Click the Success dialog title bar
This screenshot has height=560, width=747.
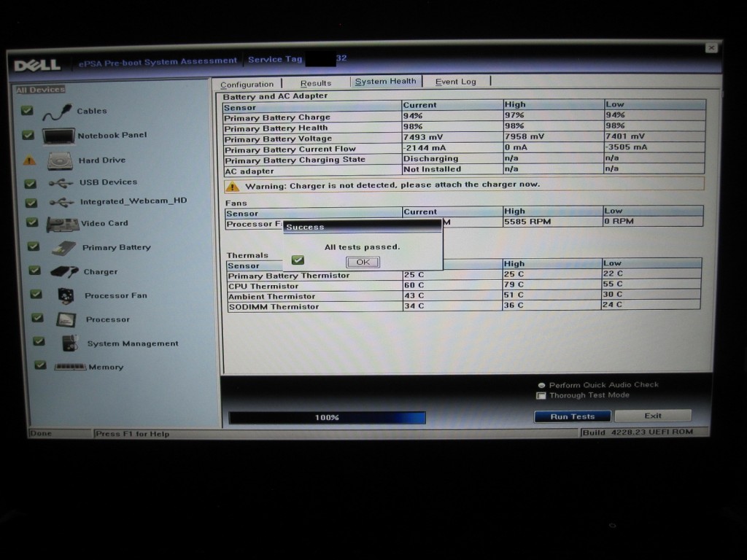tap(362, 227)
